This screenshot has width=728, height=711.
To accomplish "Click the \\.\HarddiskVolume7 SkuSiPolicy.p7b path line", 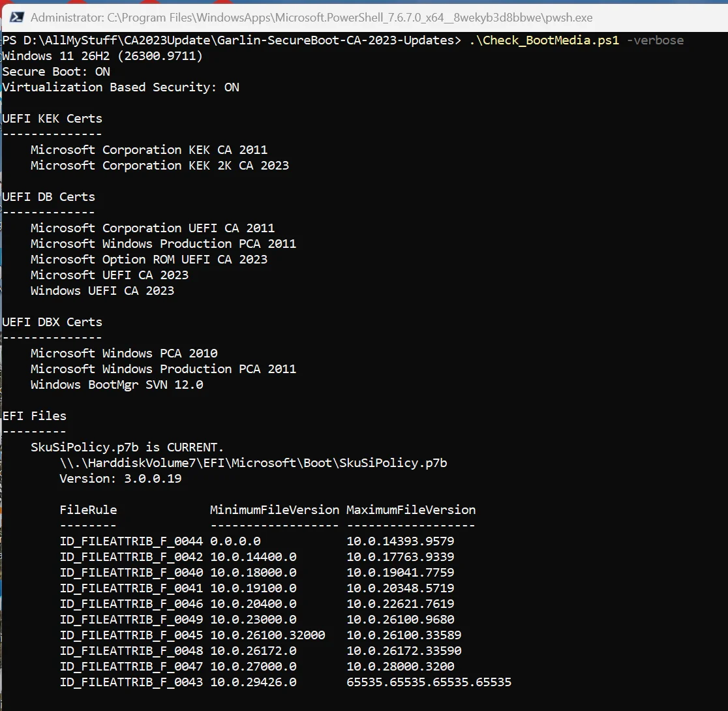I will [254, 463].
